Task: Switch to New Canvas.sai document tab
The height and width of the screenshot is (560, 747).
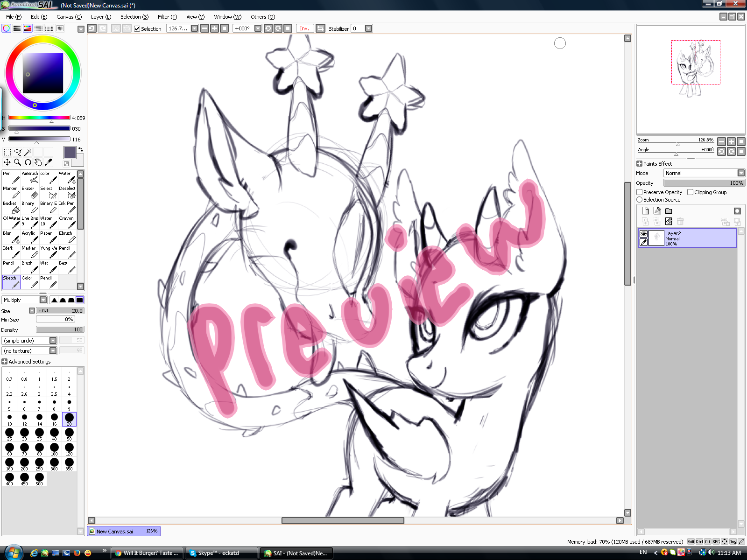Action: click(124, 531)
